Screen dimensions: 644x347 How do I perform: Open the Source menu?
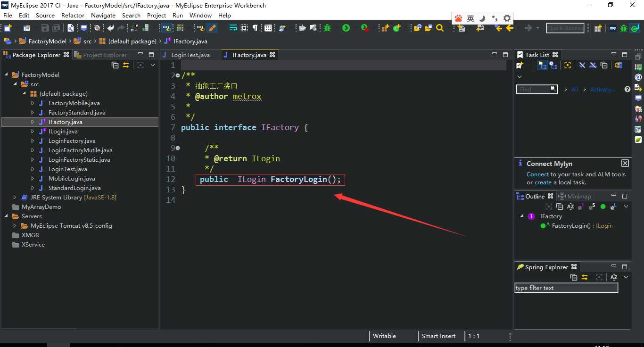coord(45,15)
